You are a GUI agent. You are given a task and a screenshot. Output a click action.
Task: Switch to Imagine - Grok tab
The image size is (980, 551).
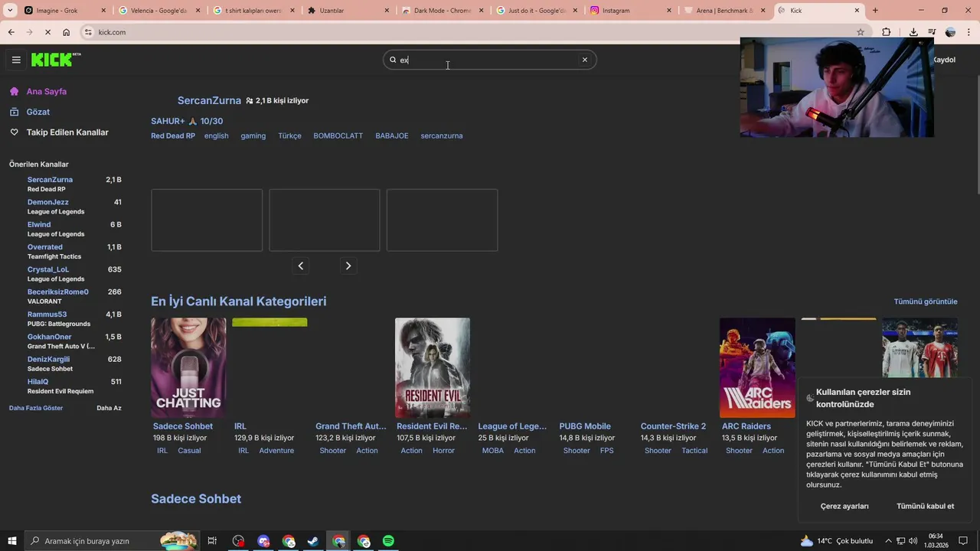[x=63, y=11]
